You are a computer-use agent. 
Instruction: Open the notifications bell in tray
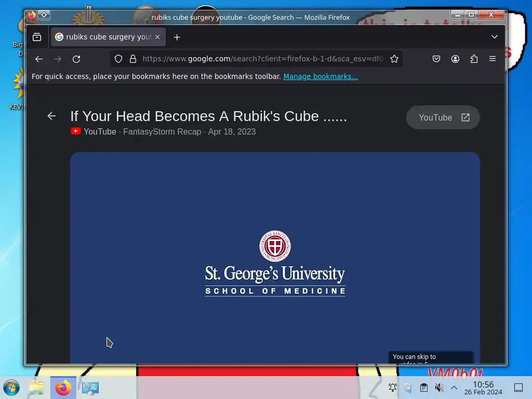(x=393, y=388)
